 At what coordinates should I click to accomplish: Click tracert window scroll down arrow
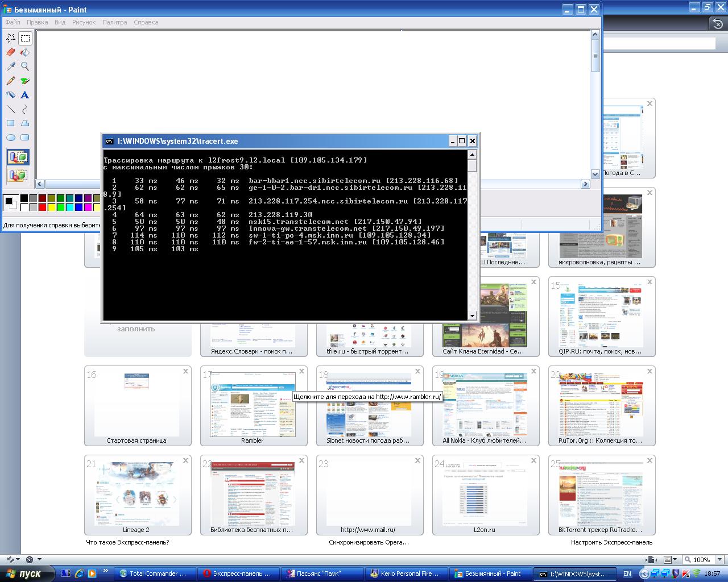coord(472,316)
